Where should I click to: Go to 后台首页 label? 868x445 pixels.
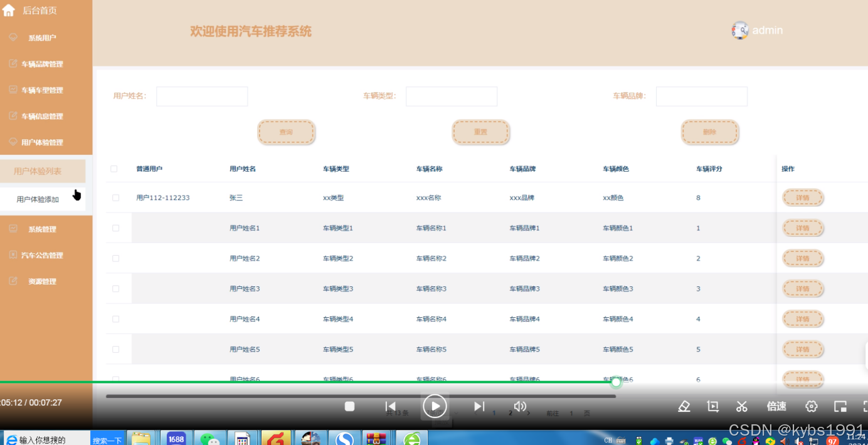(x=40, y=11)
